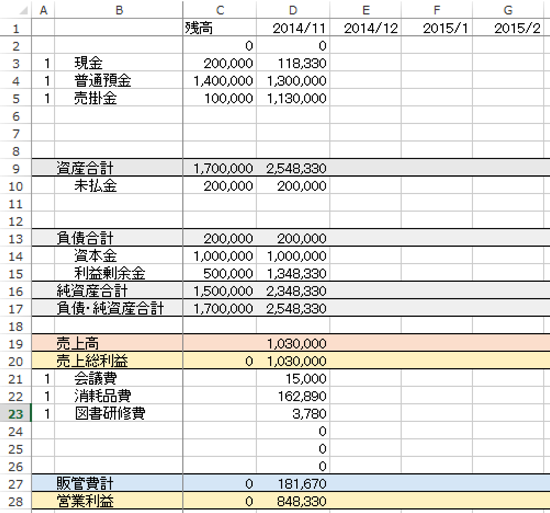550x513 pixels.
Task: Click the 100,000 cell in 売掛金 row
Action: 220,98
